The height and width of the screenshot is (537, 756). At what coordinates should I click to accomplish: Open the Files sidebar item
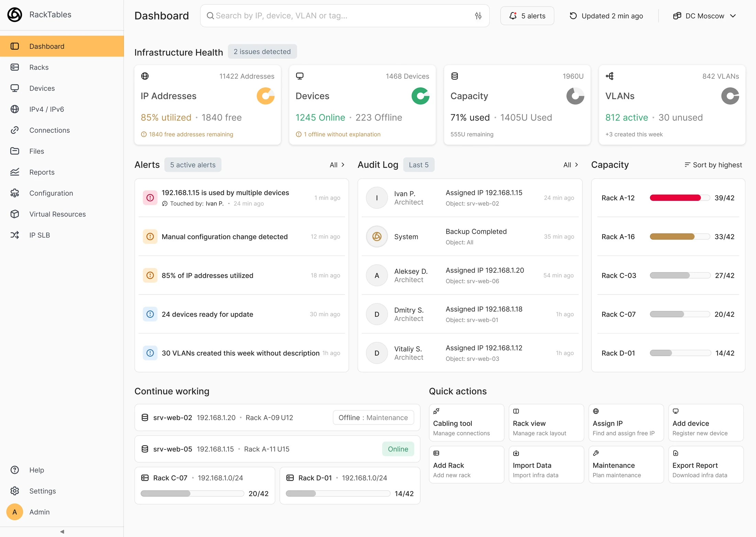[x=62, y=151]
